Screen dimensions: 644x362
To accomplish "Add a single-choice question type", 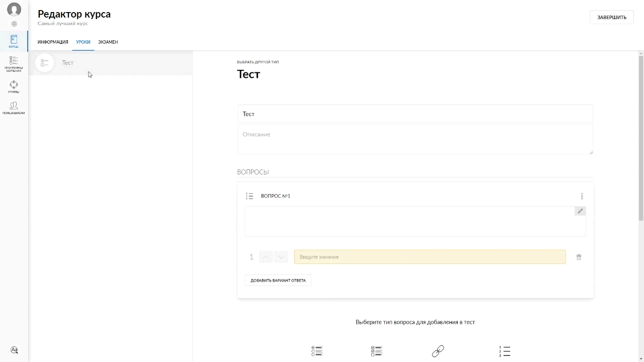I will click(317, 351).
